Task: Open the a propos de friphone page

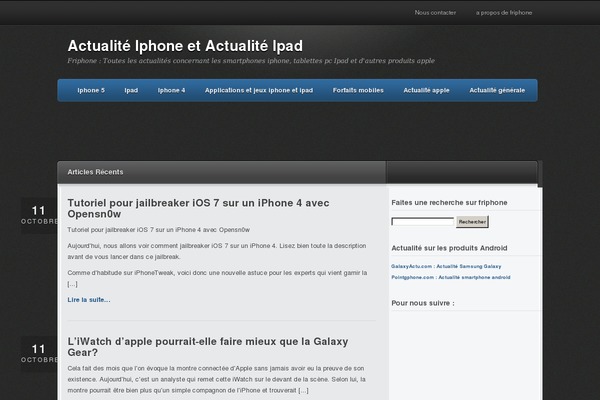Action: pos(504,13)
